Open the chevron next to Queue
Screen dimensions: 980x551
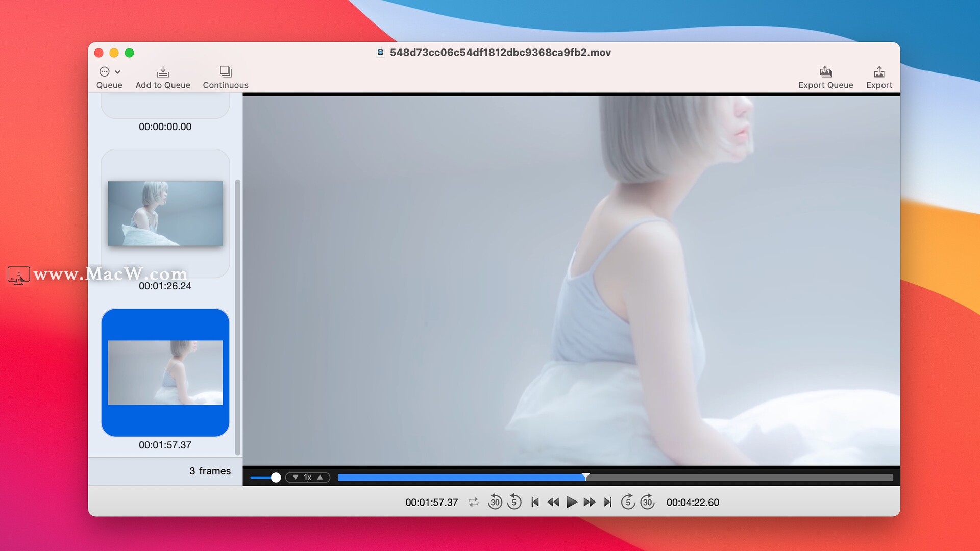116,72
